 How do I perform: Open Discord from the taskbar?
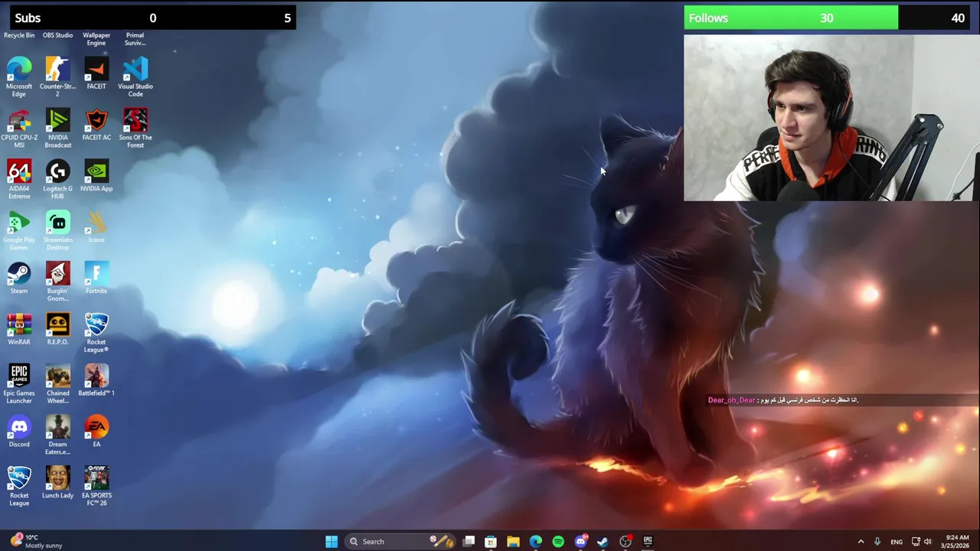click(x=580, y=541)
